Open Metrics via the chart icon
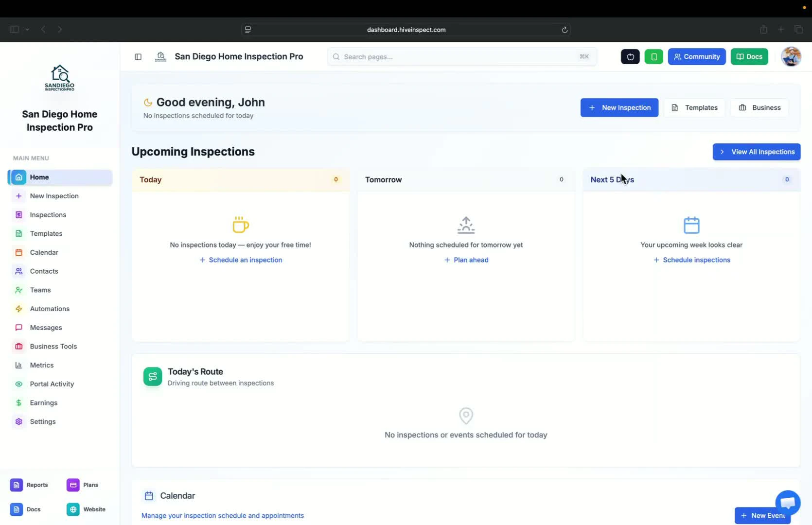The height and width of the screenshot is (525, 812). [x=18, y=365]
